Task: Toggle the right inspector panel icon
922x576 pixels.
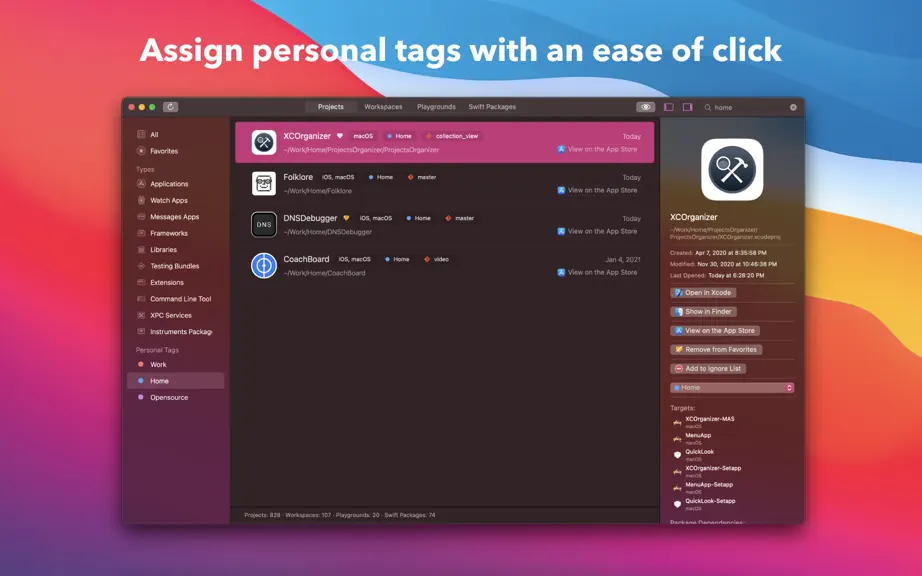Action: click(x=687, y=107)
